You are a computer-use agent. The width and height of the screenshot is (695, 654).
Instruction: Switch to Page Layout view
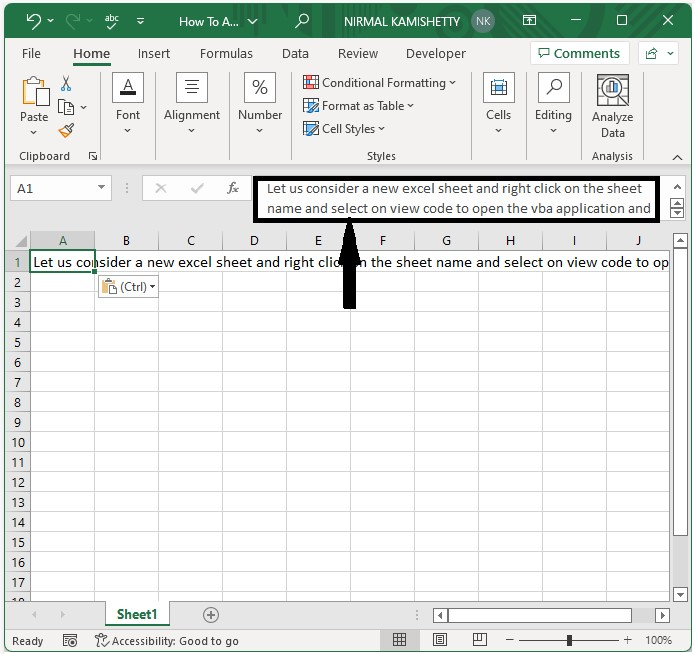tap(440, 639)
